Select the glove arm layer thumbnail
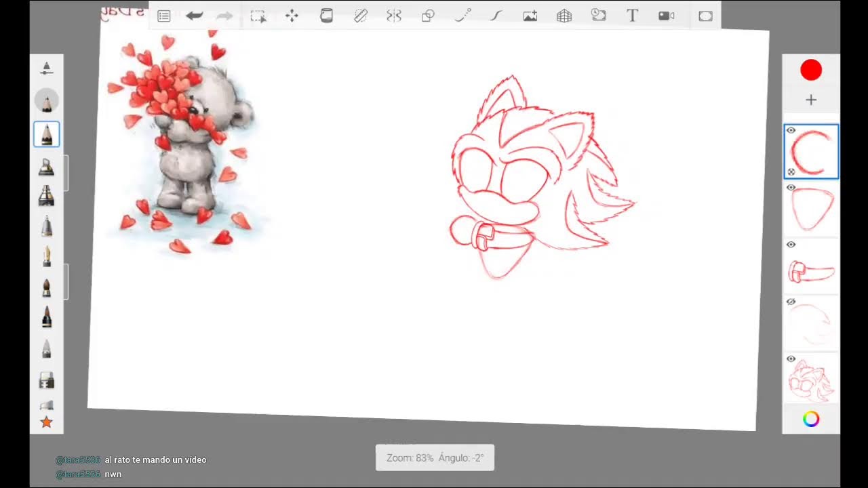The height and width of the screenshot is (488, 868). [811, 266]
